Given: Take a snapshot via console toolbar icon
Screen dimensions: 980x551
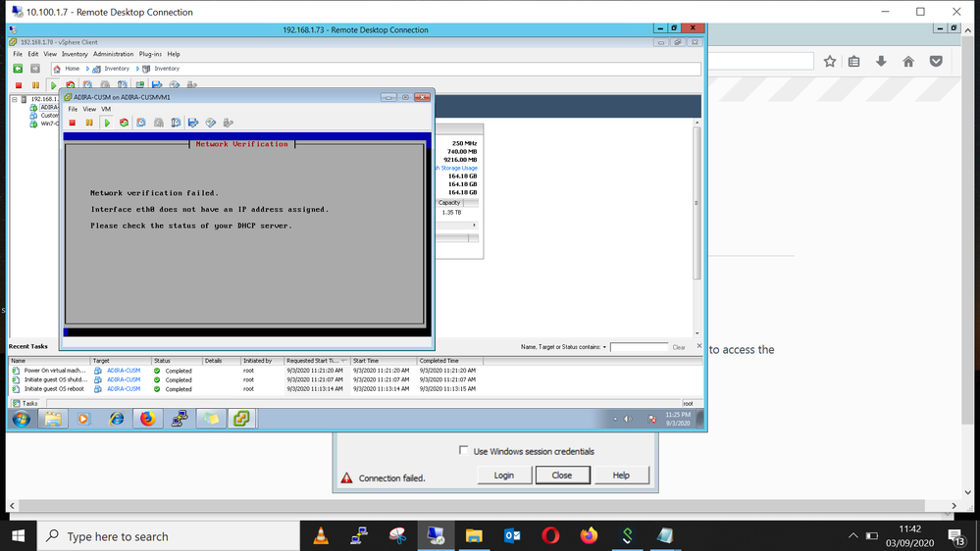Looking at the screenshot, I should (141, 124).
